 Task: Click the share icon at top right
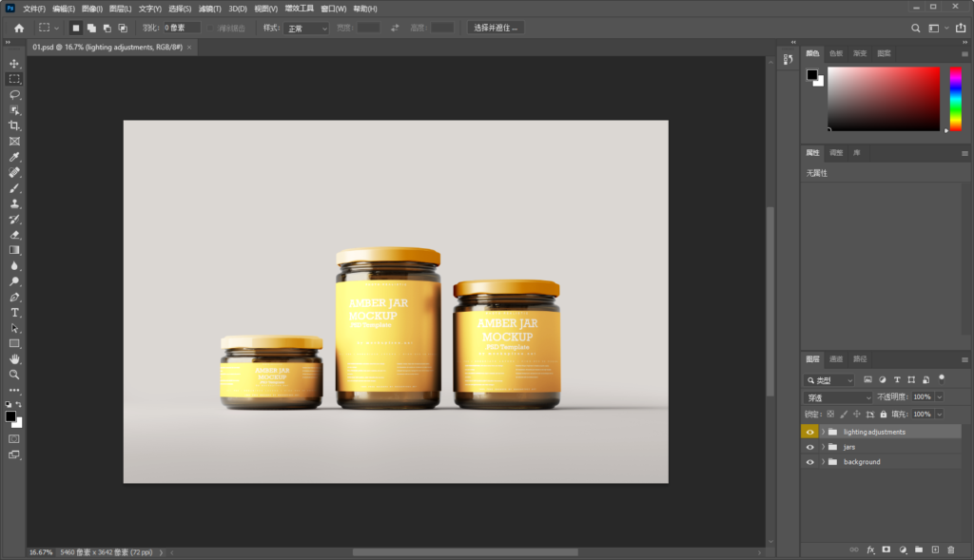click(x=961, y=28)
